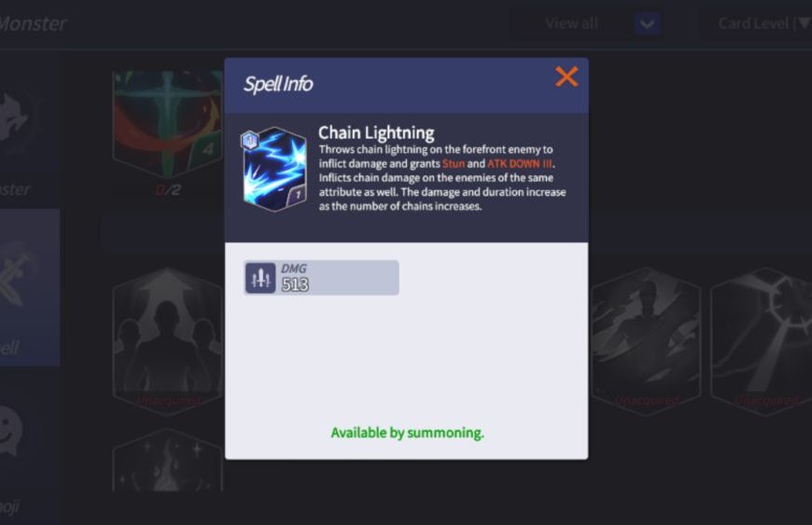
Task: Click the sword-and-cross spell card thumbnail
Action: click(167, 124)
